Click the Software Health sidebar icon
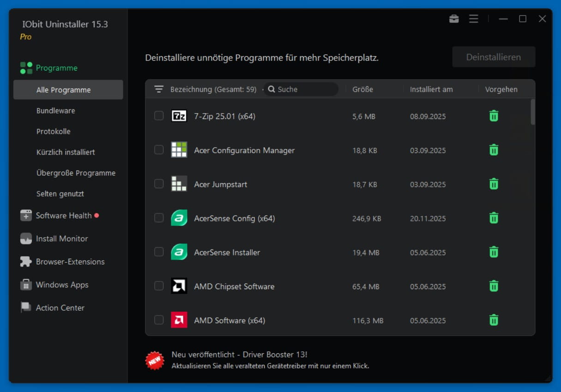Viewport: 561px width, 392px height. pos(26,215)
